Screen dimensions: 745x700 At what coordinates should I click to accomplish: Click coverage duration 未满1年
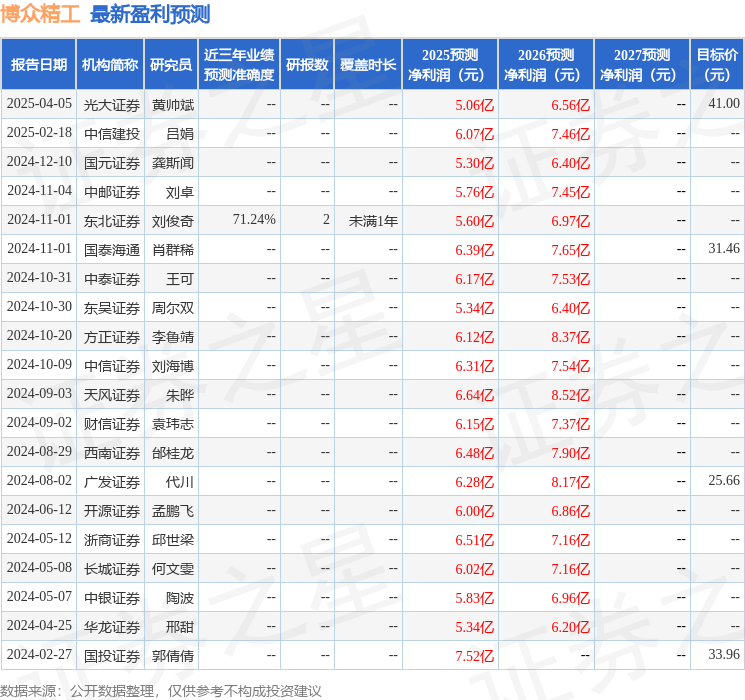tap(373, 221)
